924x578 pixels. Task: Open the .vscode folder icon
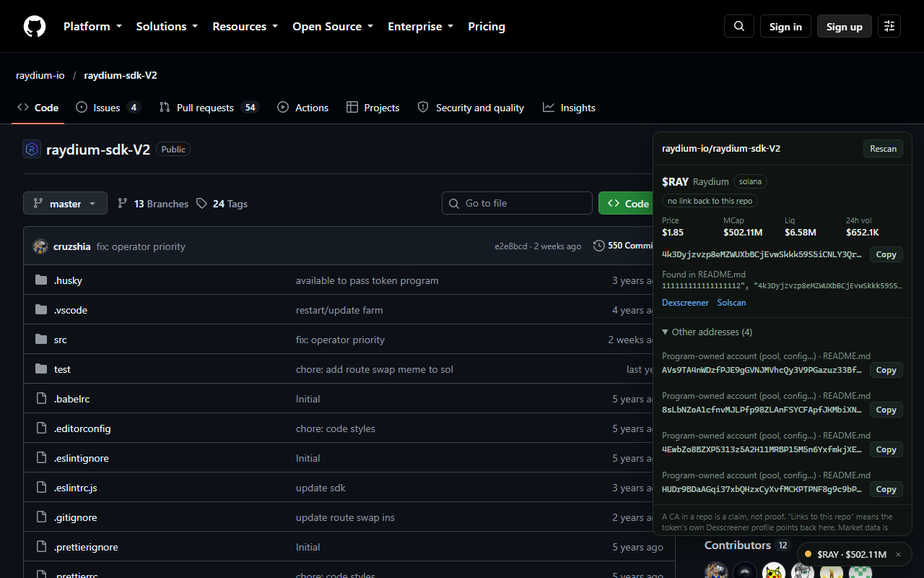pyautogui.click(x=41, y=310)
